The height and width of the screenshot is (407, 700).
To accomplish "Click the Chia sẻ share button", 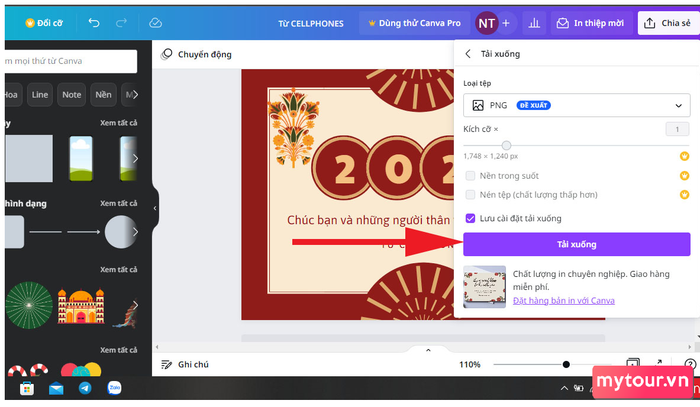I will 668,23.
